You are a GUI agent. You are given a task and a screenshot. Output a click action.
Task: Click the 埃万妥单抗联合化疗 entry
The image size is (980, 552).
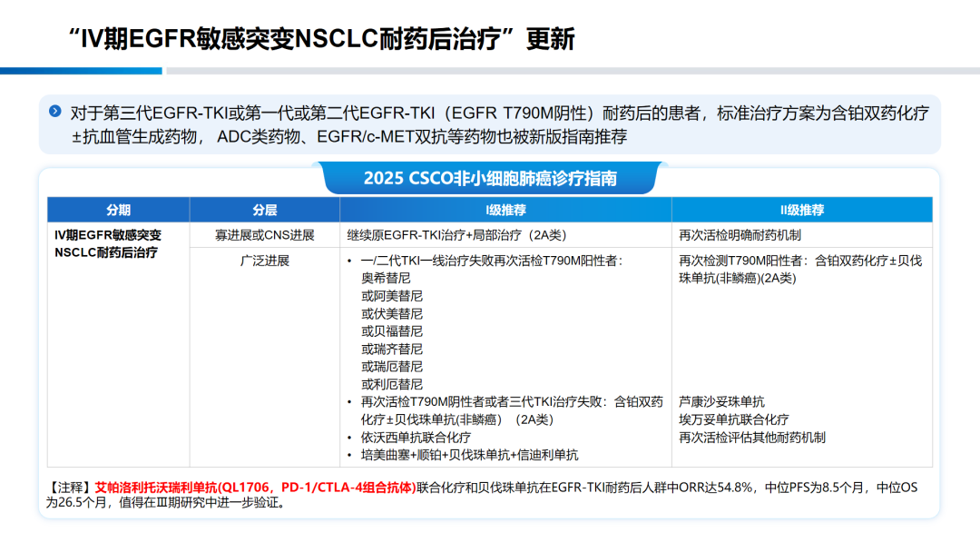733,419
